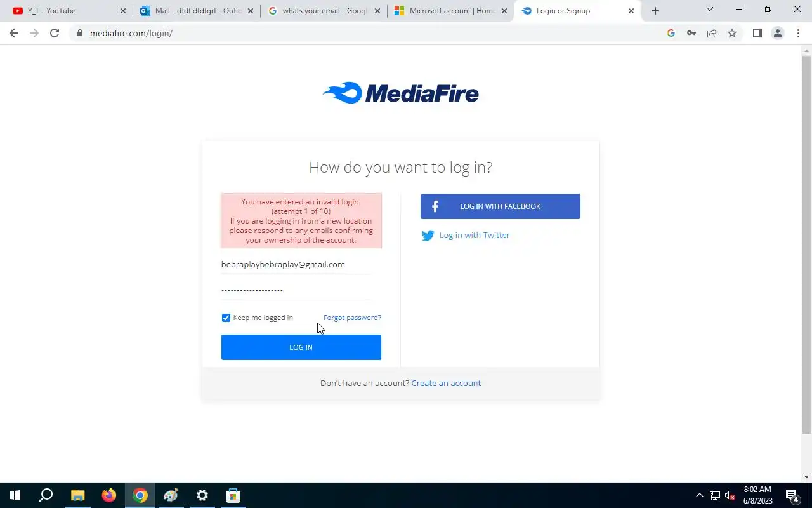Toggle the browser side panel icon
Screen dimensions: 812x508
point(757,33)
